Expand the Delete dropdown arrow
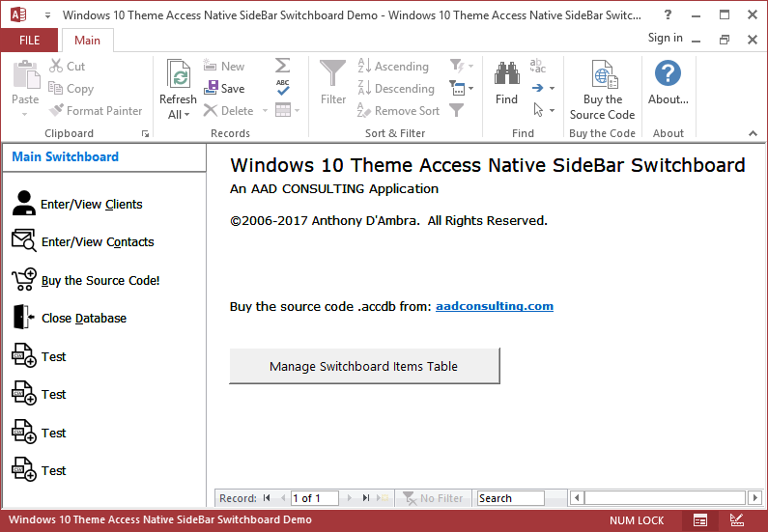This screenshot has height=532, width=768. tap(265, 111)
